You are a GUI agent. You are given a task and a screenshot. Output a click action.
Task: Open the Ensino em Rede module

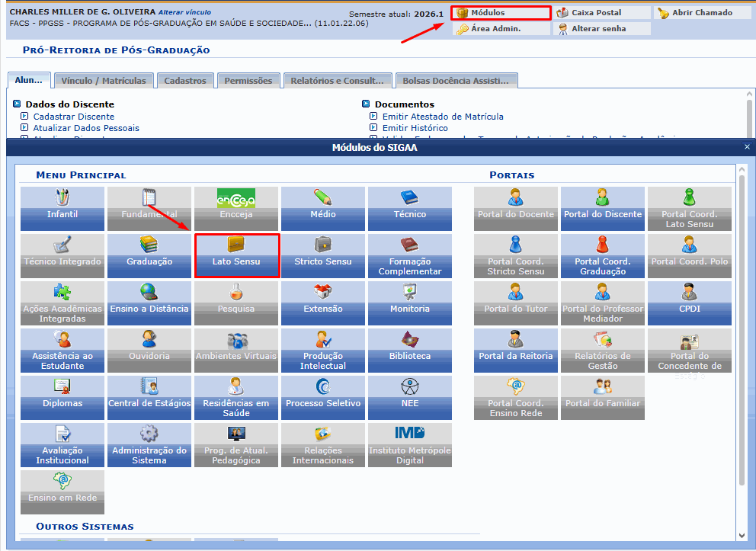point(62,492)
